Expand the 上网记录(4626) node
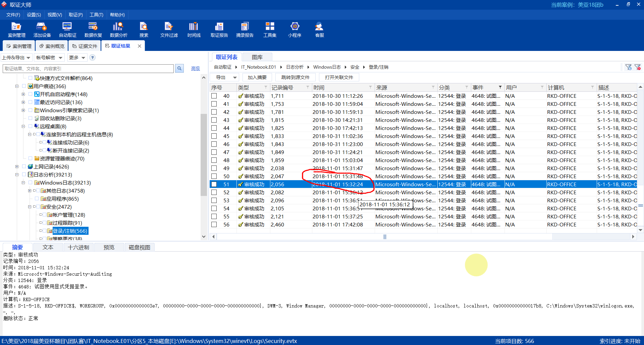The image size is (644, 345). pyautogui.click(x=17, y=166)
